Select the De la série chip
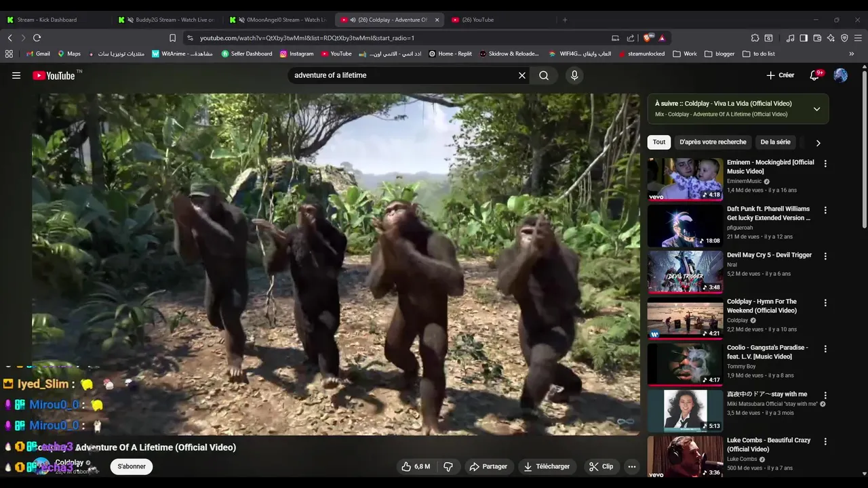This screenshot has width=868, height=488. [775, 142]
